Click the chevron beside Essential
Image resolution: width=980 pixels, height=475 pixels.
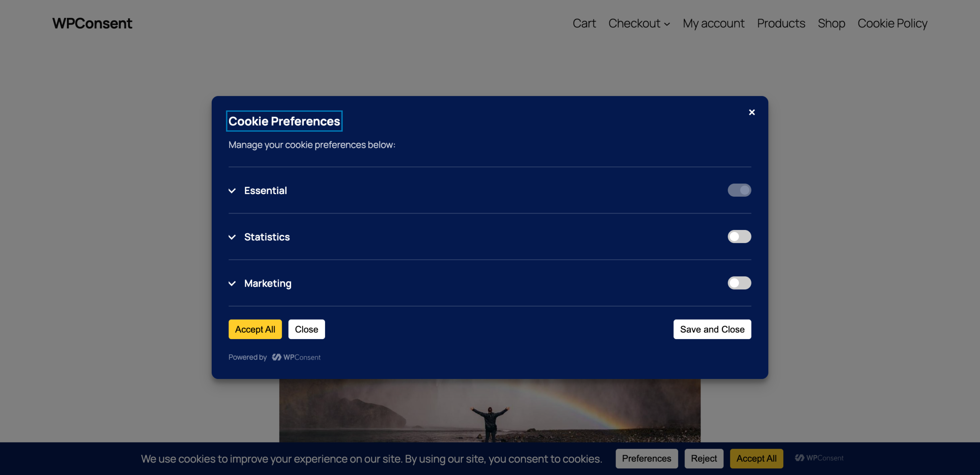(x=232, y=190)
